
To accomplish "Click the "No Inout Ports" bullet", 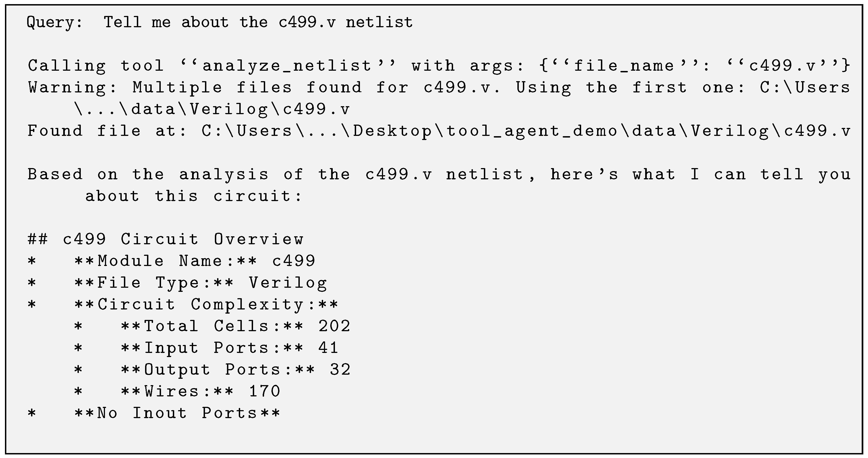I will (177, 413).
